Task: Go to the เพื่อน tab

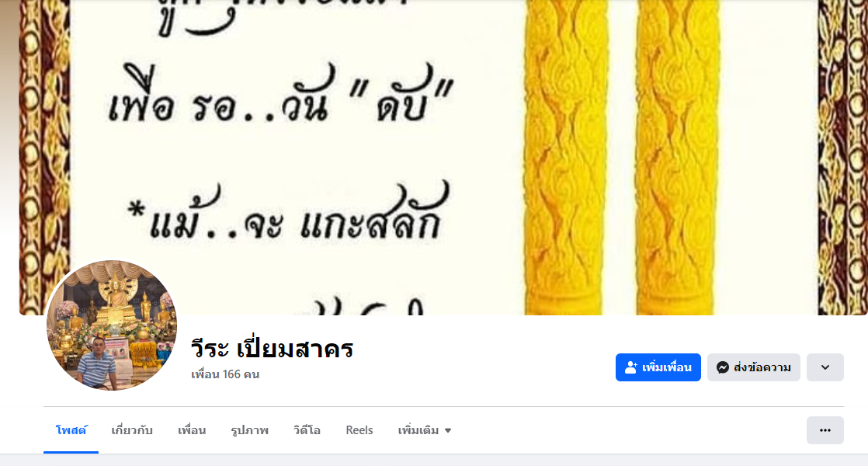Action: pos(192,430)
